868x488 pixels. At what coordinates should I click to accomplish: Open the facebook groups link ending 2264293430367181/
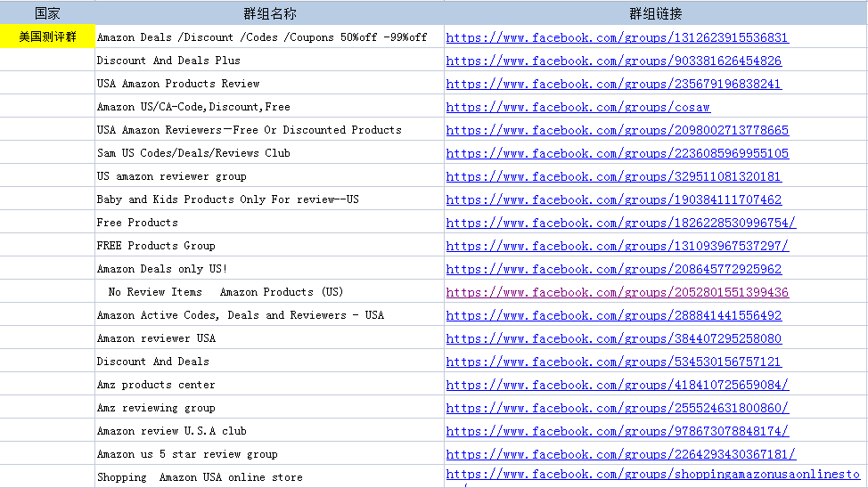click(621, 454)
